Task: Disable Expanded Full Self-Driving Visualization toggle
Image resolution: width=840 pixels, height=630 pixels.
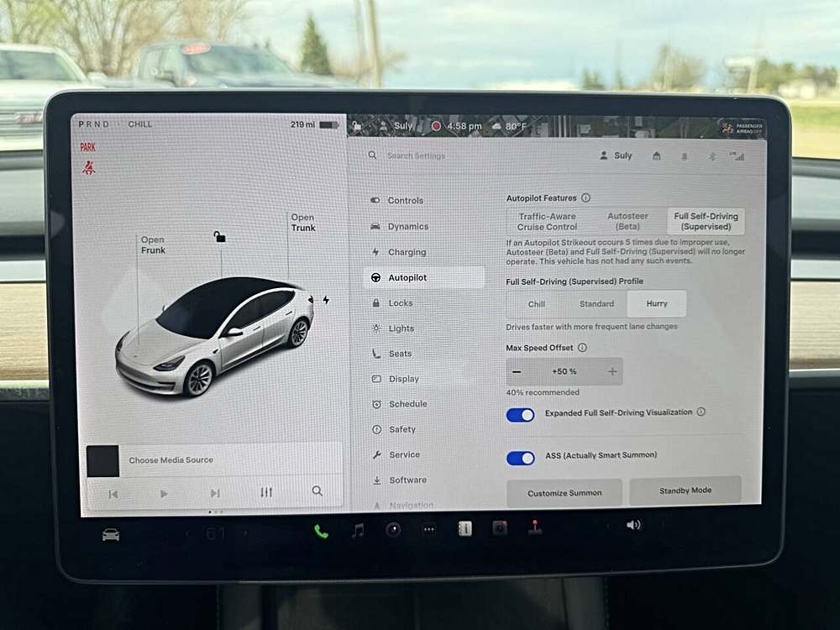Action: tap(521, 415)
